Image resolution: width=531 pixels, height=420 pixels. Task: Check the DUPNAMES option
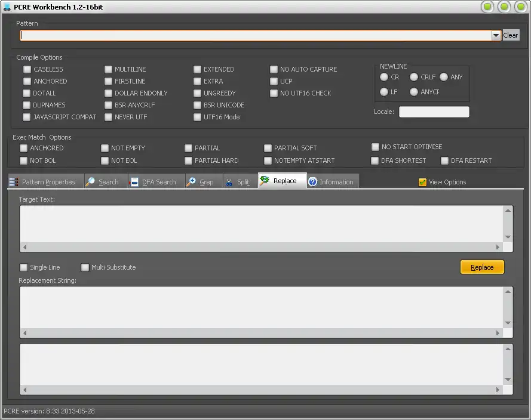point(26,105)
